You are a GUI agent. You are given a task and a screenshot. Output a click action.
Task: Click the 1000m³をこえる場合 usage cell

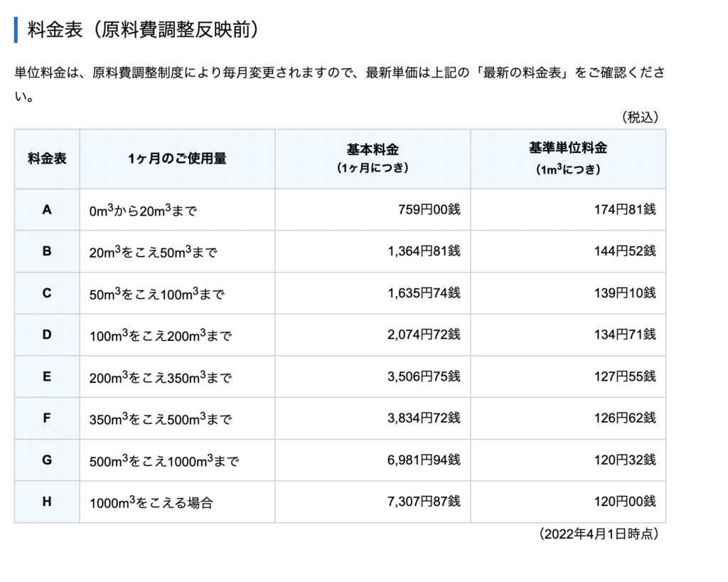click(x=151, y=502)
